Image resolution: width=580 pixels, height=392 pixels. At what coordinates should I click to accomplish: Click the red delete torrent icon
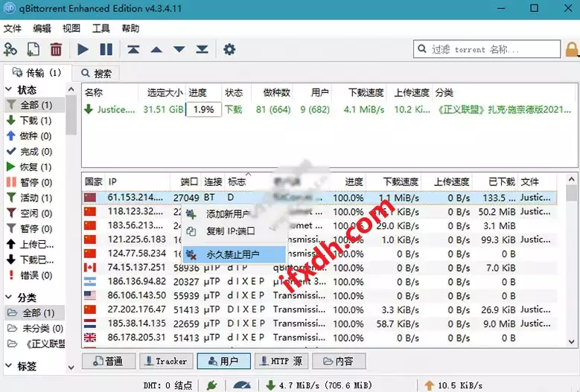click(x=56, y=49)
